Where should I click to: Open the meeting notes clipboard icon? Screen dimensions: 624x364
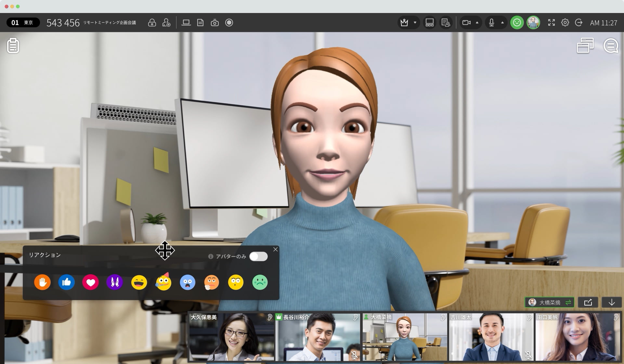pyautogui.click(x=13, y=45)
